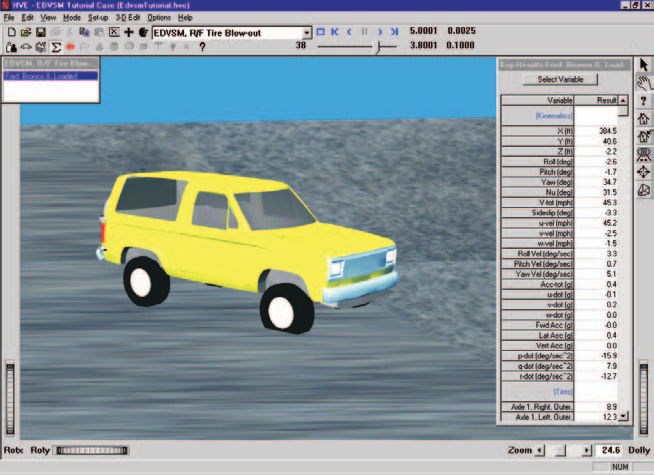Open the EDVSM event dropdown

pos(307,33)
